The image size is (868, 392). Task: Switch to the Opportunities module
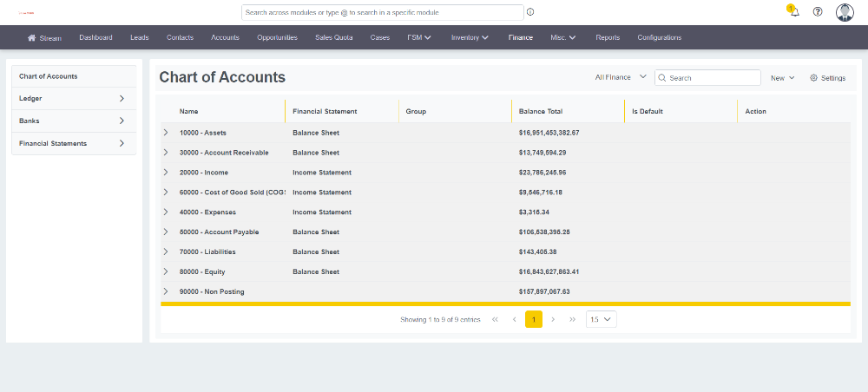(x=277, y=37)
